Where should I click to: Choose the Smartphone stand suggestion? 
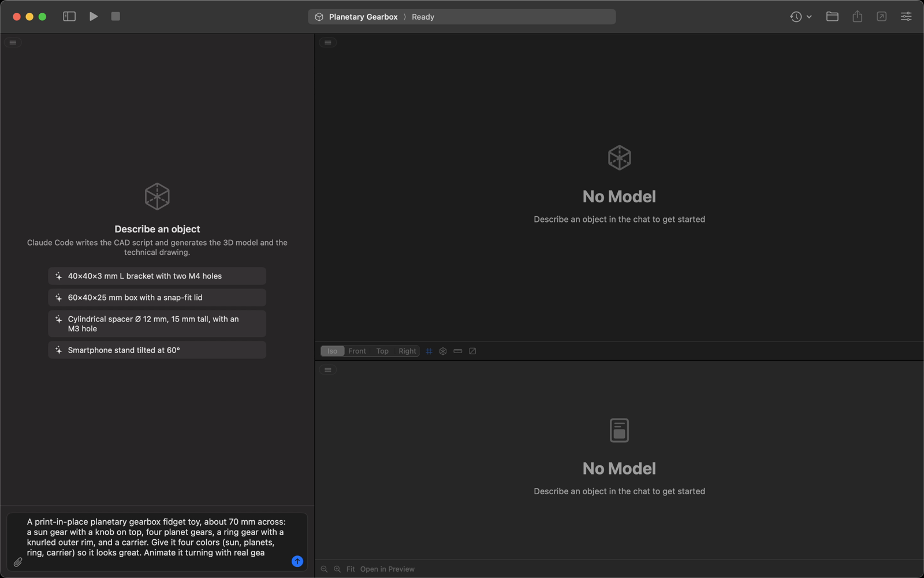click(157, 350)
